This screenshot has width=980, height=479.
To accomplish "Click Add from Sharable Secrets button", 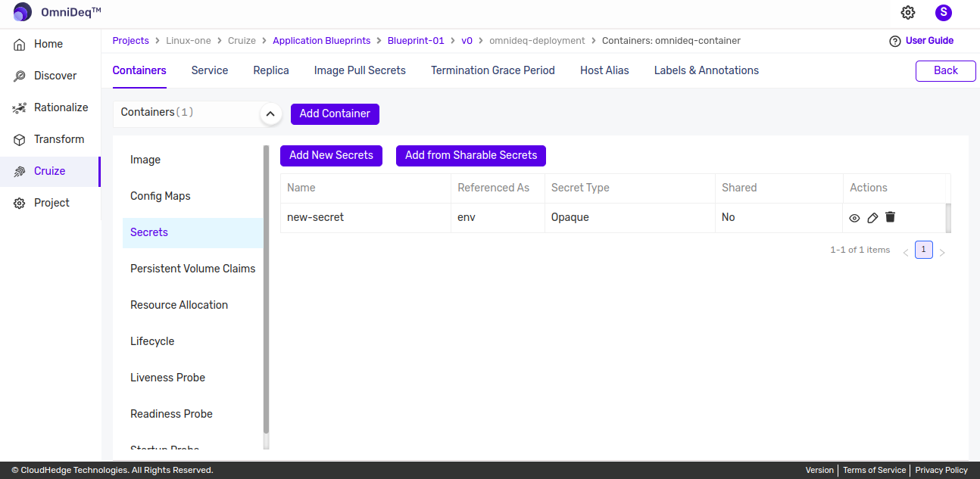I will (470, 155).
